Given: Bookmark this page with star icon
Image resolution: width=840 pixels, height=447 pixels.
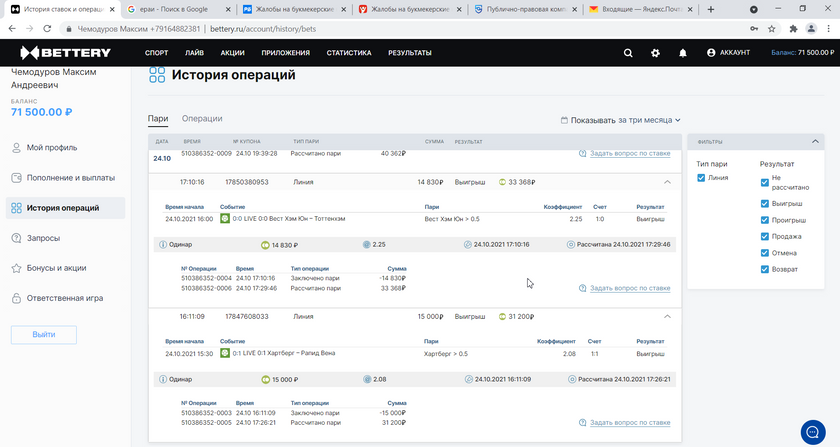Looking at the screenshot, I should point(771,29).
